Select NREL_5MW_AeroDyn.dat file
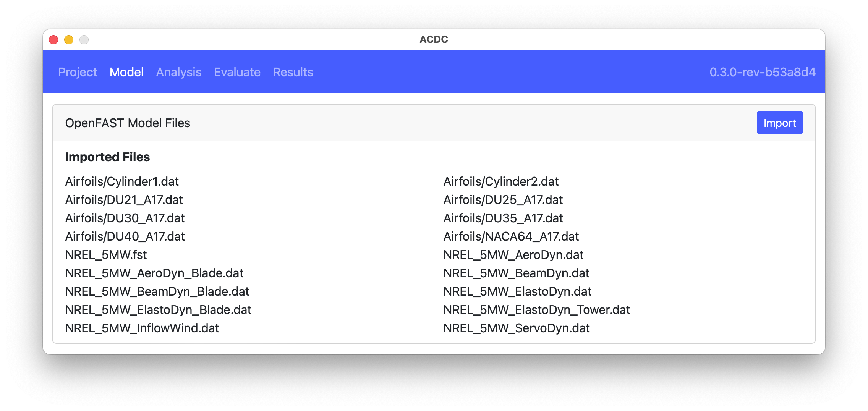This screenshot has height=411, width=868. point(513,254)
